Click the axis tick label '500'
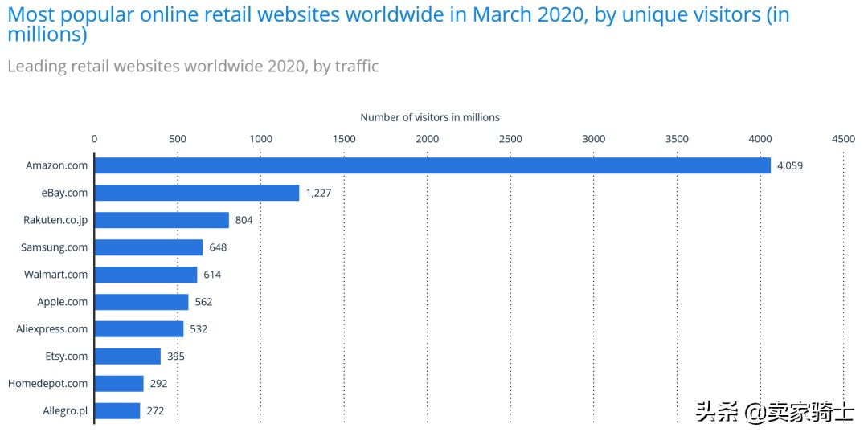Image resolution: width=868 pixels, height=436 pixels. [x=178, y=139]
